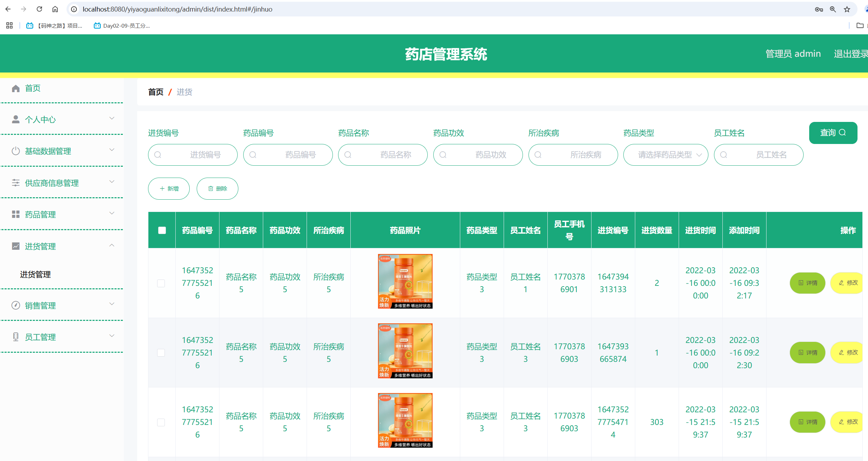The height and width of the screenshot is (461, 868).
Task: Click the 删除 delete button
Action: 217,188
